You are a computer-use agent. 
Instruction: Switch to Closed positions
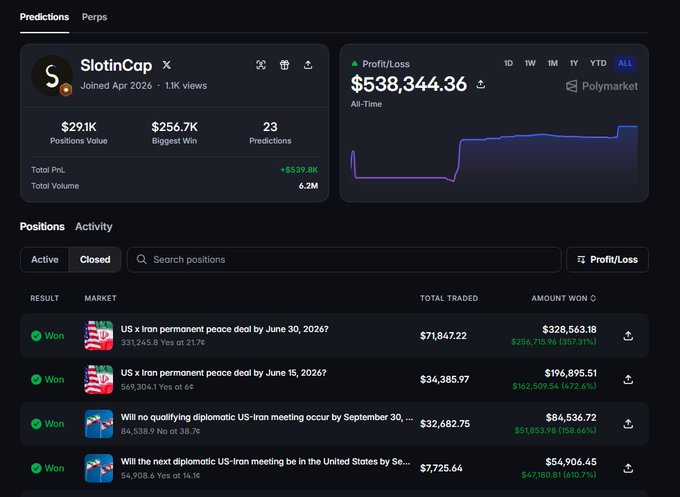point(95,259)
